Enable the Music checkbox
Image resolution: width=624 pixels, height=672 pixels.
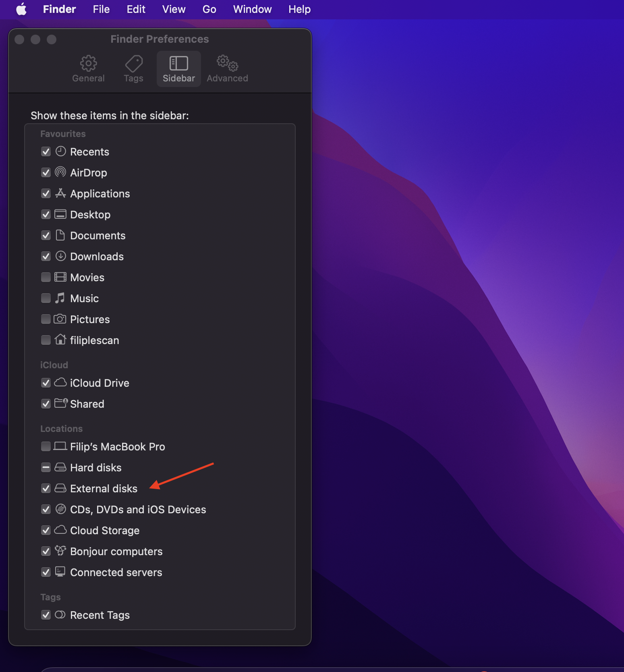click(x=46, y=298)
